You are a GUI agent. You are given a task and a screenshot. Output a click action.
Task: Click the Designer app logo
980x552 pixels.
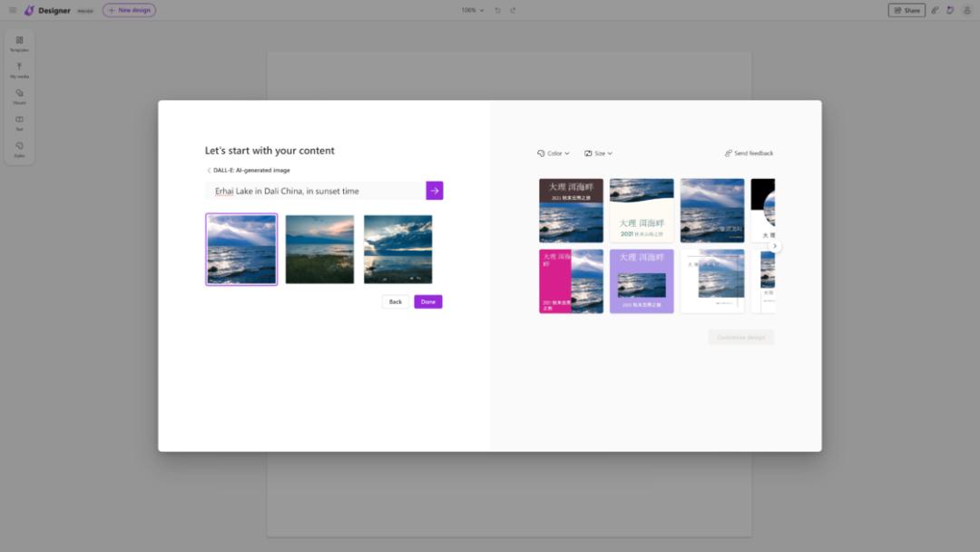pos(29,10)
